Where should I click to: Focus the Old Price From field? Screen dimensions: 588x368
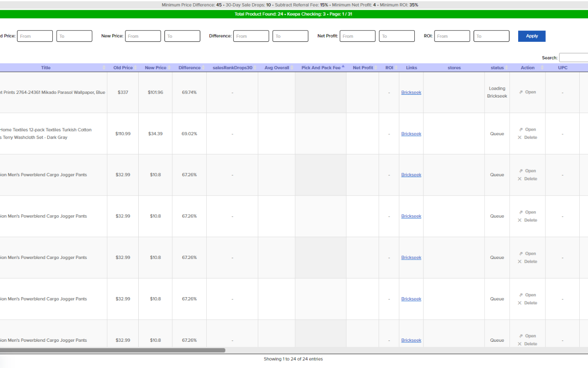(35, 36)
